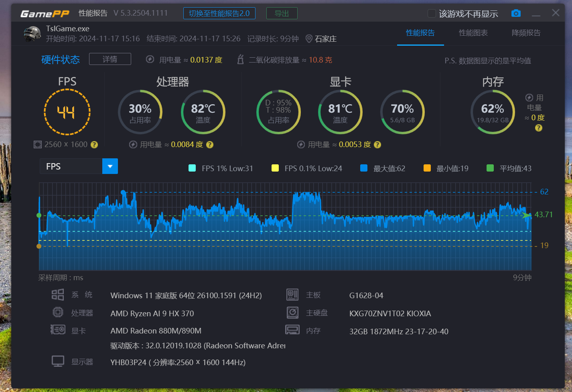
Task: Click the GPU 81℃ temperature gauge
Action: click(340, 112)
